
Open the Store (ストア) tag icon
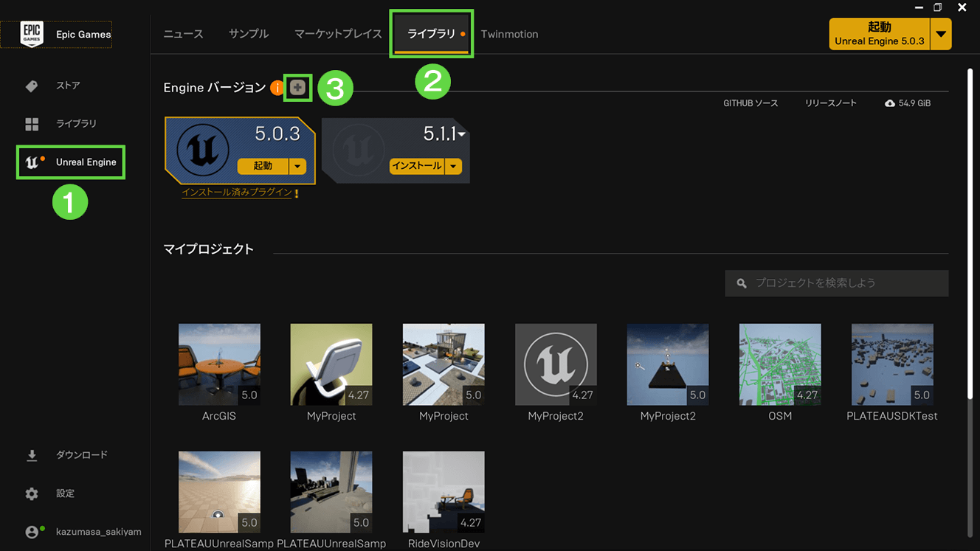[x=32, y=86]
